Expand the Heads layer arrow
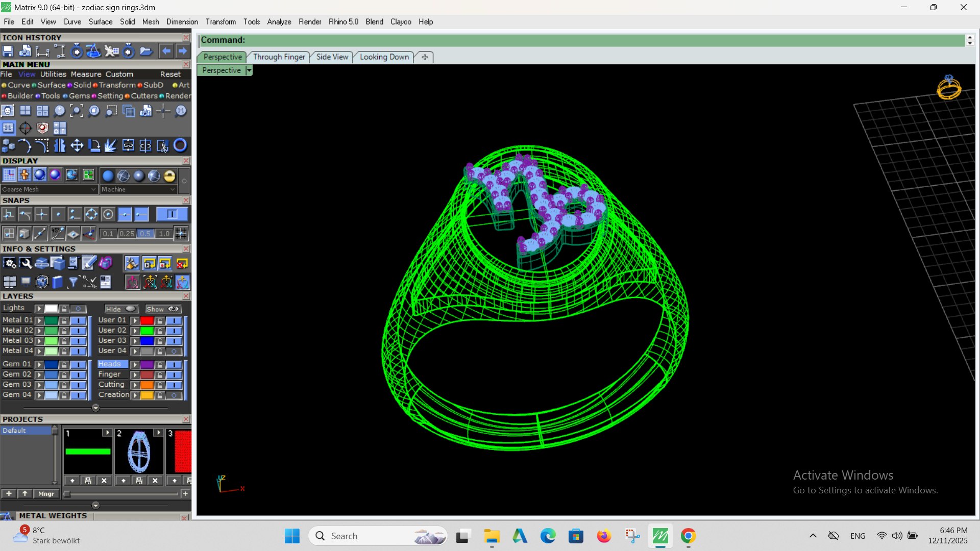Image resolution: width=980 pixels, height=551 pixels. (x=135, y=365)
